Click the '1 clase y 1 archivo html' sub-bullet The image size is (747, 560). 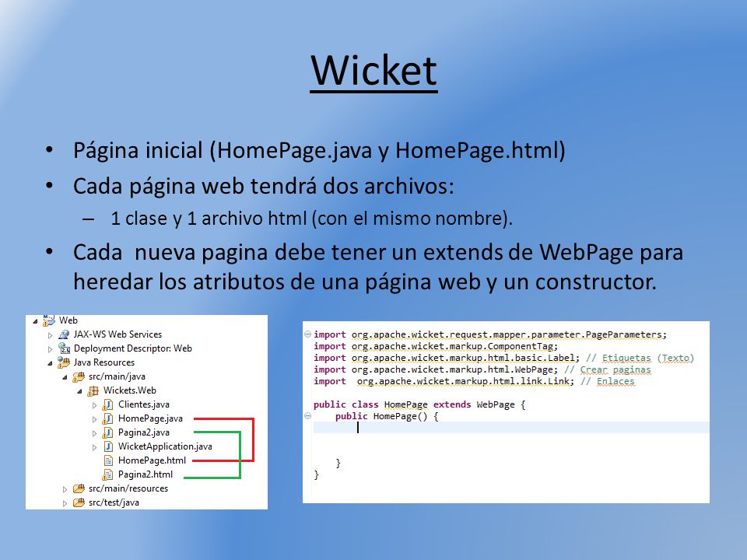click(x=311, y=219)
